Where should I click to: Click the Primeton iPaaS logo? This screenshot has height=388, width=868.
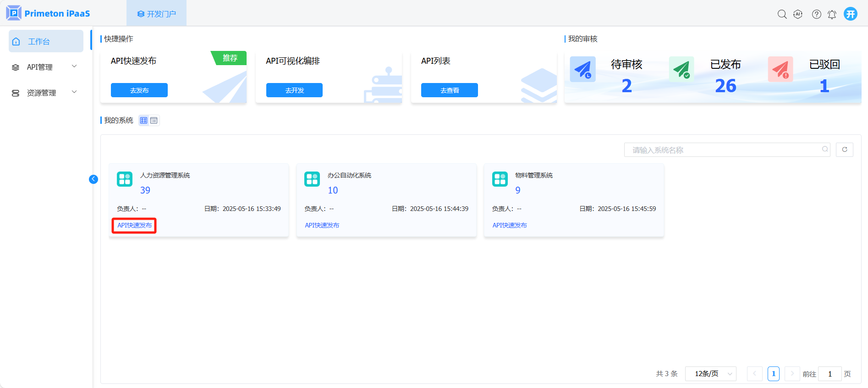point(48,13)
